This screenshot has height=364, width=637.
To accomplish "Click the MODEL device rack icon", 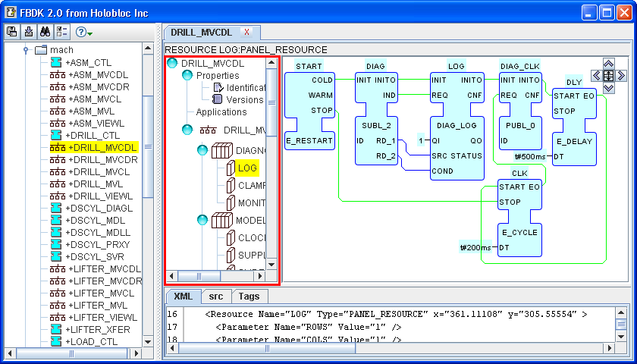I will (221, 220).
